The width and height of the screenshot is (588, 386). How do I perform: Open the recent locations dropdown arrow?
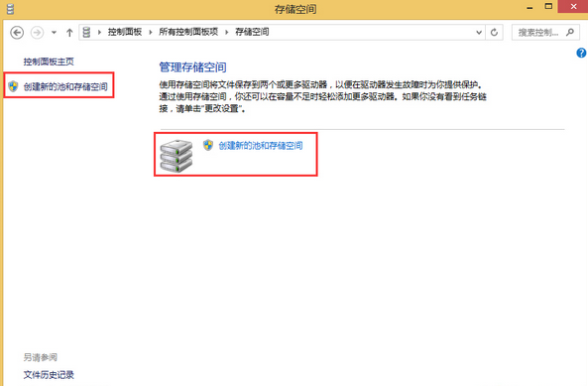[54, 33]
